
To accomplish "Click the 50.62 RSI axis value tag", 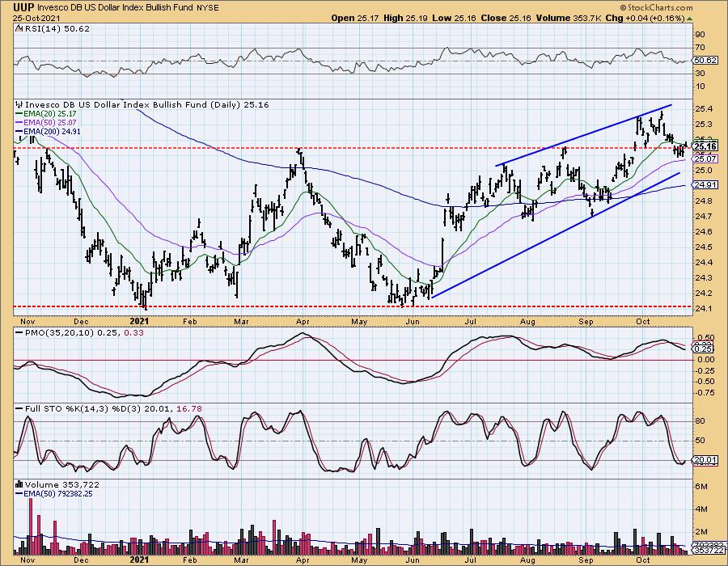I will tap(705, 61).
